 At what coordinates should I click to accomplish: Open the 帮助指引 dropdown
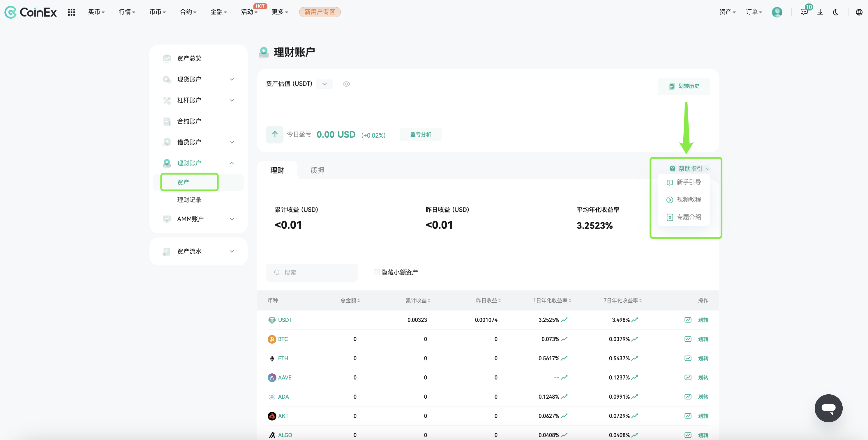click(x=689, y=169)
